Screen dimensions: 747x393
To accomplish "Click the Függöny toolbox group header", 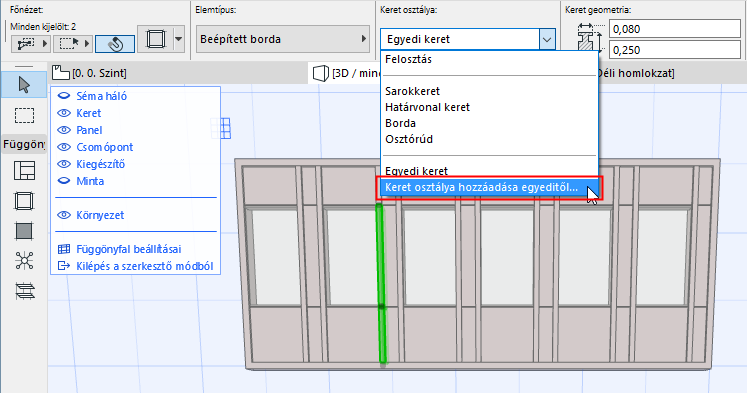I will click(x=24, y=144).
